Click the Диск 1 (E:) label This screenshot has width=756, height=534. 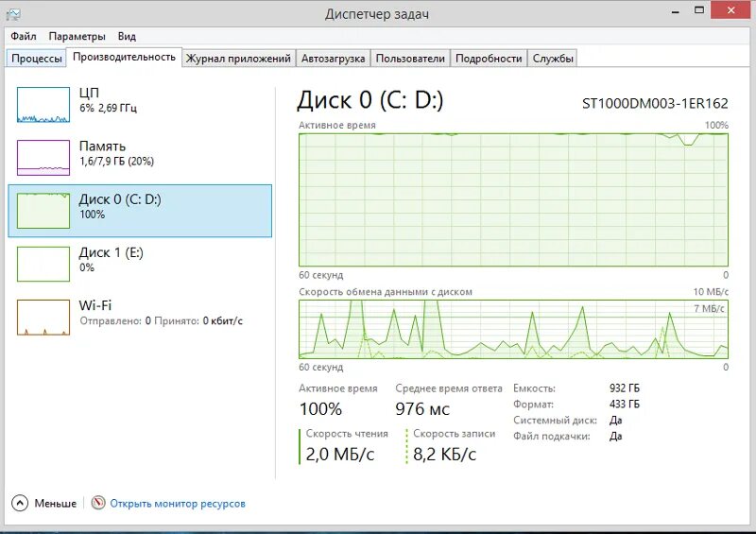pos(111,252)
